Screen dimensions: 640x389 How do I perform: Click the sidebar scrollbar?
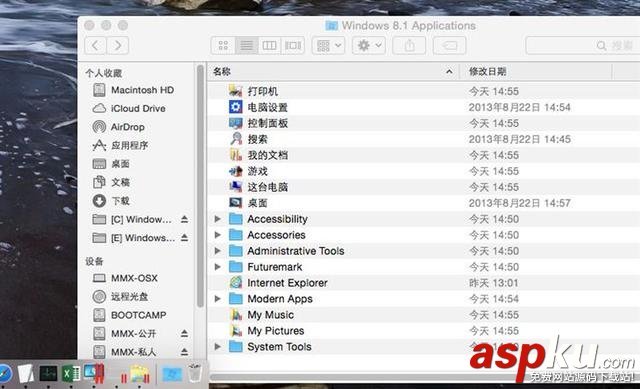pyautogui.click(x=200, y=186)
